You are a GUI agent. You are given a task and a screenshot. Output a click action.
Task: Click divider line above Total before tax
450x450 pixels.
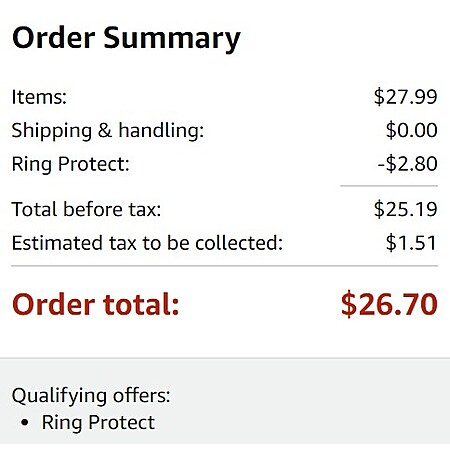(x=389, y=186)
